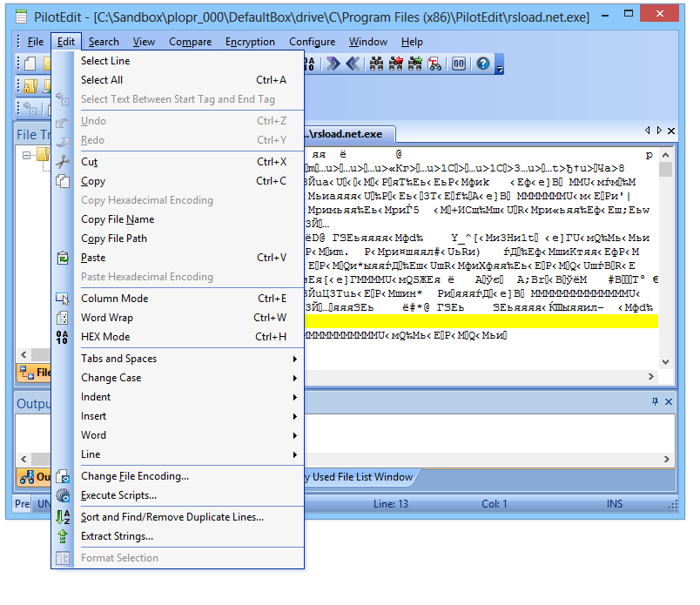Click binoculars icon with red left arrow
This screenshot has width=700, height=605.
coord(396,64)
